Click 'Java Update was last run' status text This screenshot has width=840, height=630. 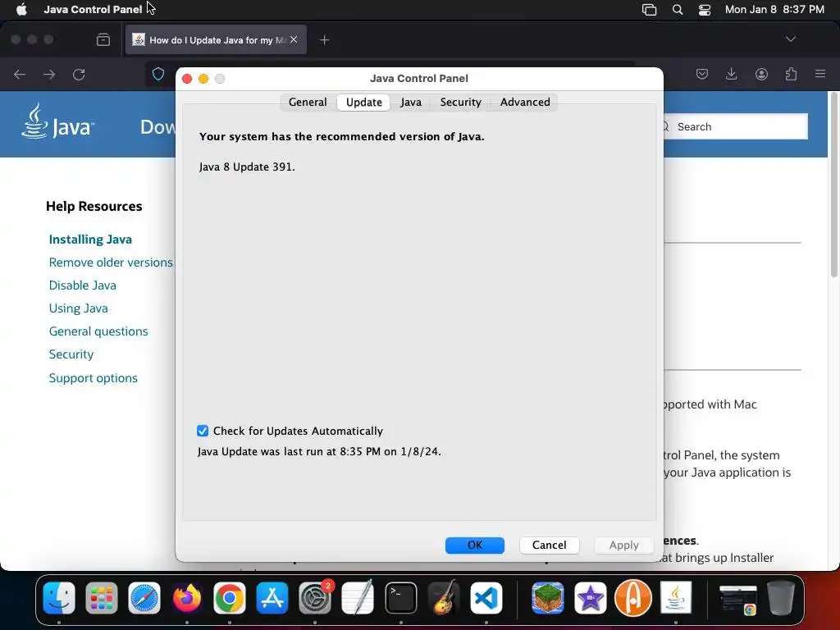point(319,452)
